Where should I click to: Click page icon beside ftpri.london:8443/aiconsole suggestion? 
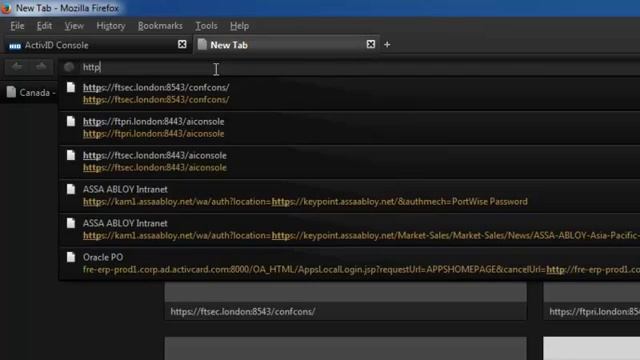71,121
